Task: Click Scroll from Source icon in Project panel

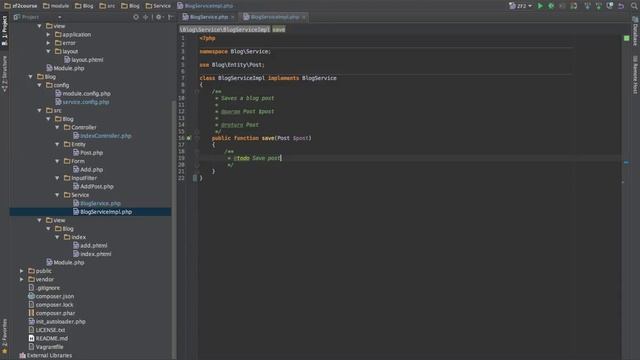Action: 136,17
